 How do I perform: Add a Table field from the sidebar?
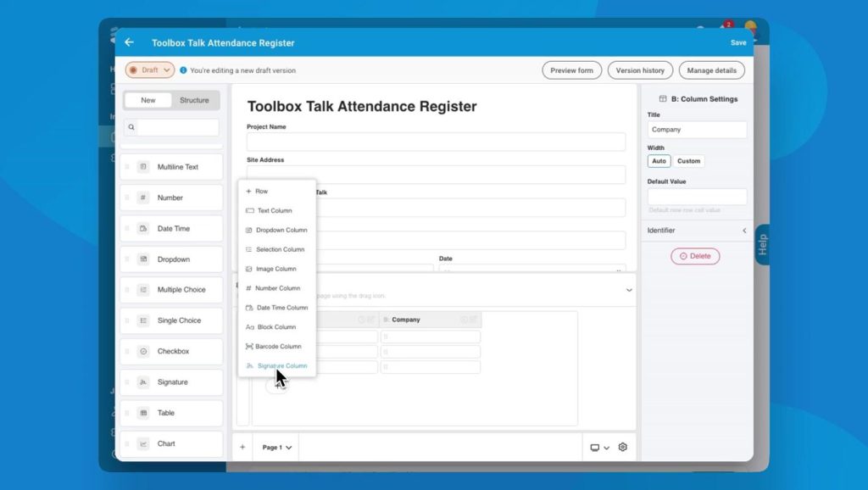pyautogui.click(x=171, y=413)
